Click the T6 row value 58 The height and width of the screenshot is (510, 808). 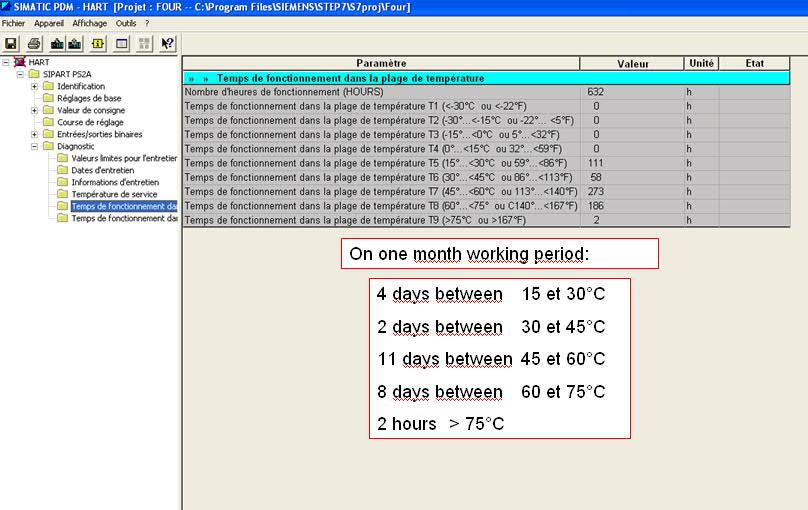(596, 177)
